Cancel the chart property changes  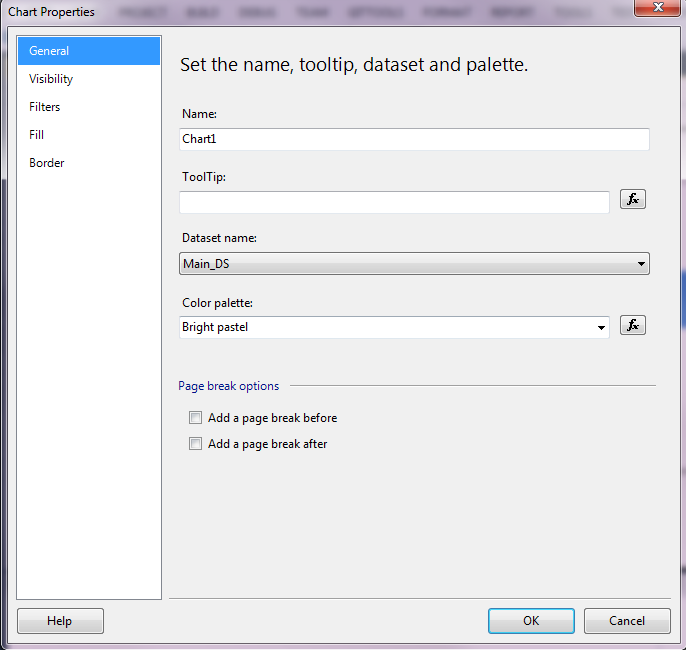(627, 621)
